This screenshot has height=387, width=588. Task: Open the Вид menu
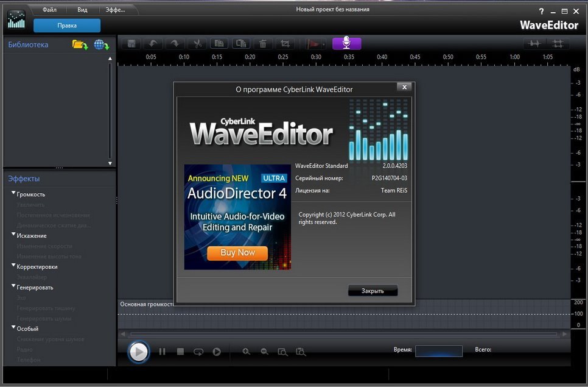click(82, 10)
